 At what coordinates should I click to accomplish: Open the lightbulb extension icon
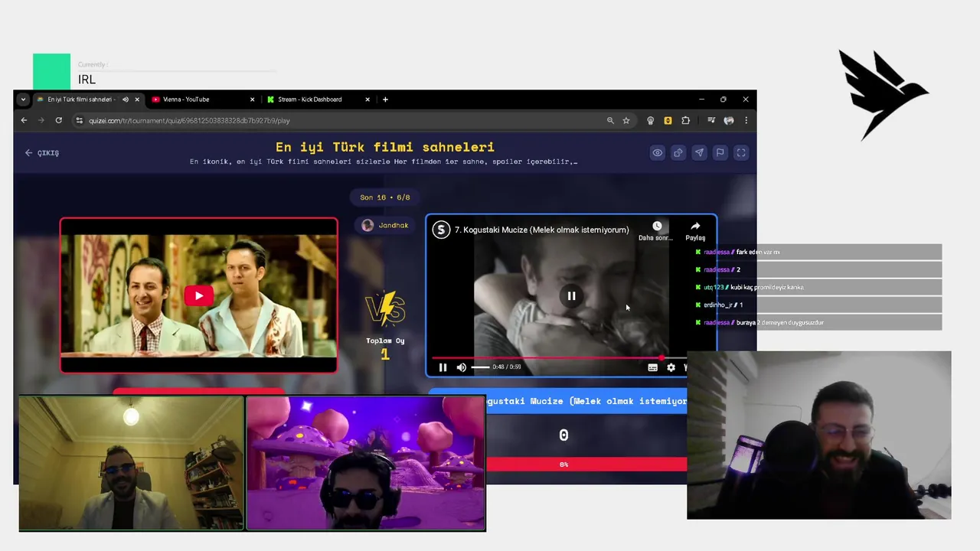point(651,120)
